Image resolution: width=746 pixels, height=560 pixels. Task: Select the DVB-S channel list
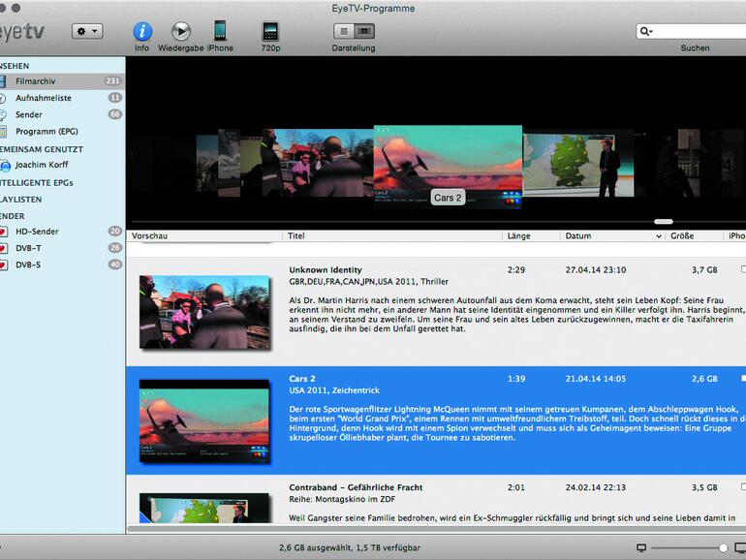63,264
